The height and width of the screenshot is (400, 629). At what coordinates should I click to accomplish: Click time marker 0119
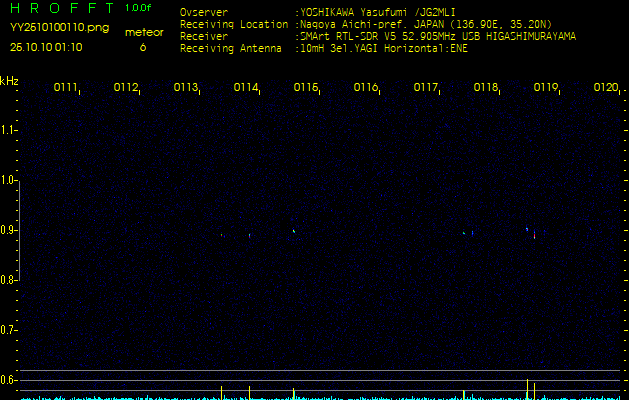[x=545, y=87]
